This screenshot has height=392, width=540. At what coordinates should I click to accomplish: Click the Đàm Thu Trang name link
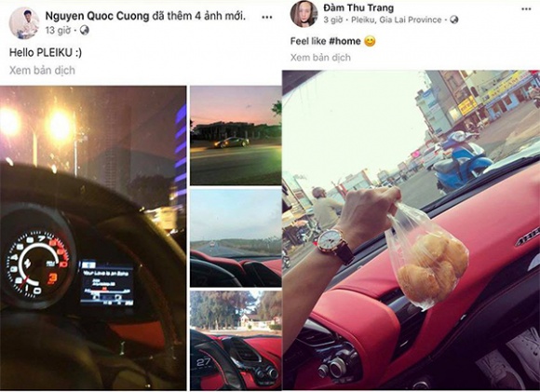[358, 7]
